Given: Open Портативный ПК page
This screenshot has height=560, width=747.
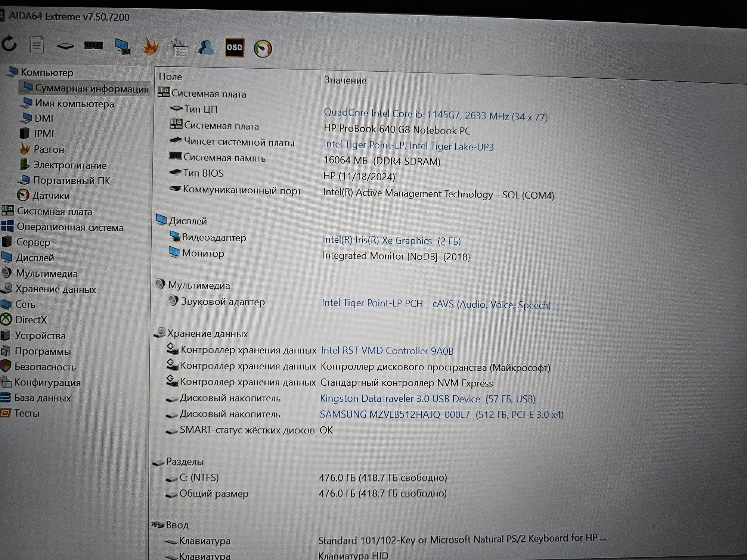Looking at the screenshot, I should coord(71,181).
